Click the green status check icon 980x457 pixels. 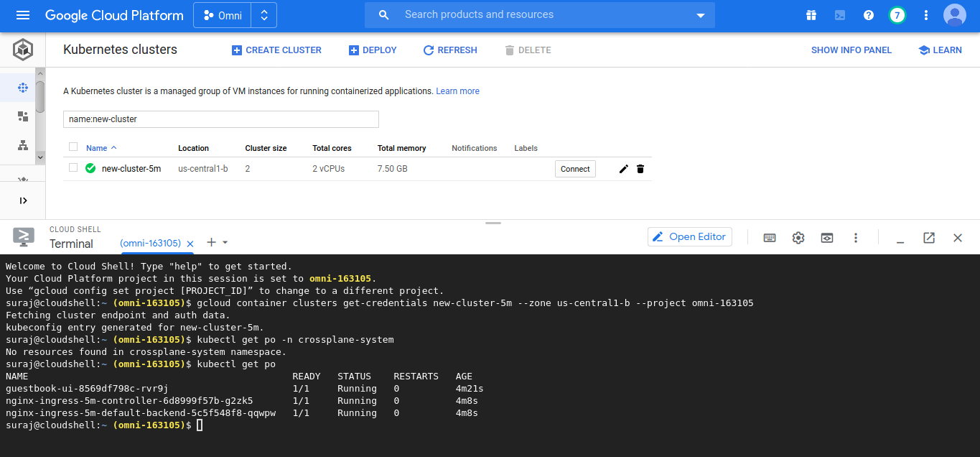click(x=90, y=169)
